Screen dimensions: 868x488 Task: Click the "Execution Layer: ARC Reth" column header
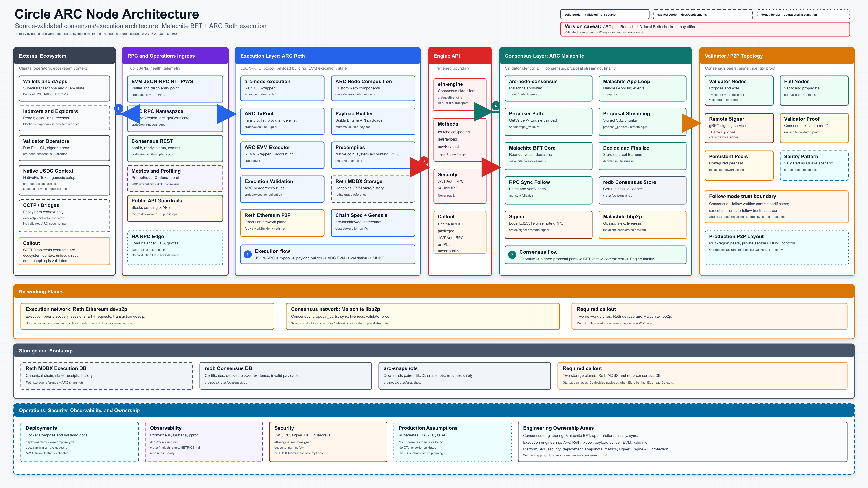[328, 56]
